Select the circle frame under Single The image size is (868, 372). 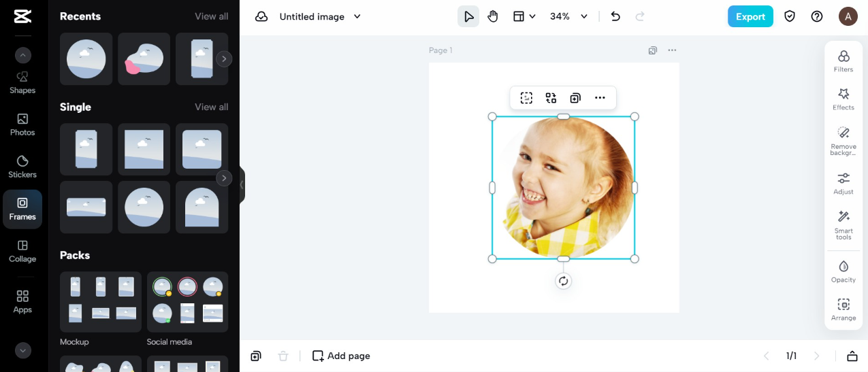(144, 207)
